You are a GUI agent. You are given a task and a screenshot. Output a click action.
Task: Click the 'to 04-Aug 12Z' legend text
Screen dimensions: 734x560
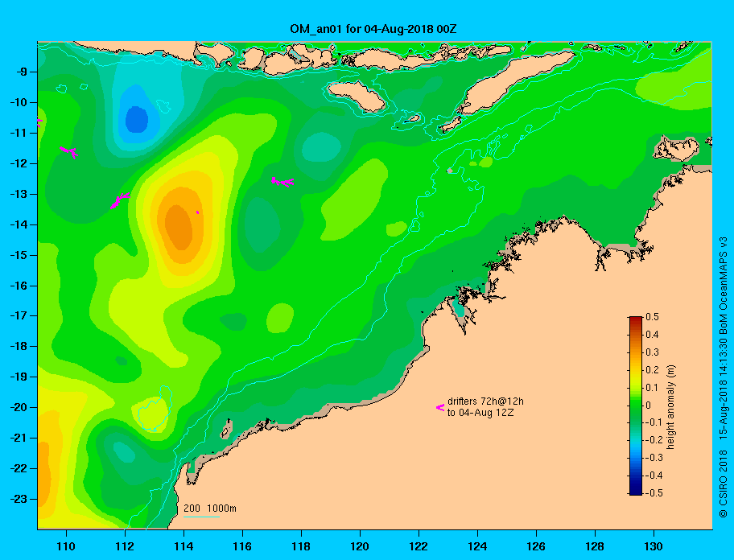tap(480, 413)
